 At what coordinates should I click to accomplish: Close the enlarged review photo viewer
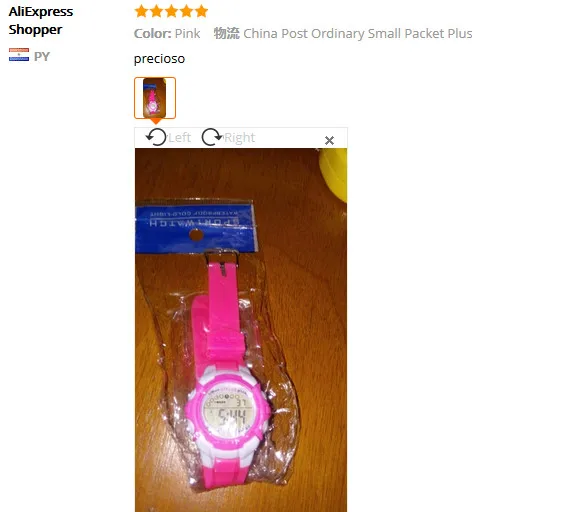click(329, 140)
